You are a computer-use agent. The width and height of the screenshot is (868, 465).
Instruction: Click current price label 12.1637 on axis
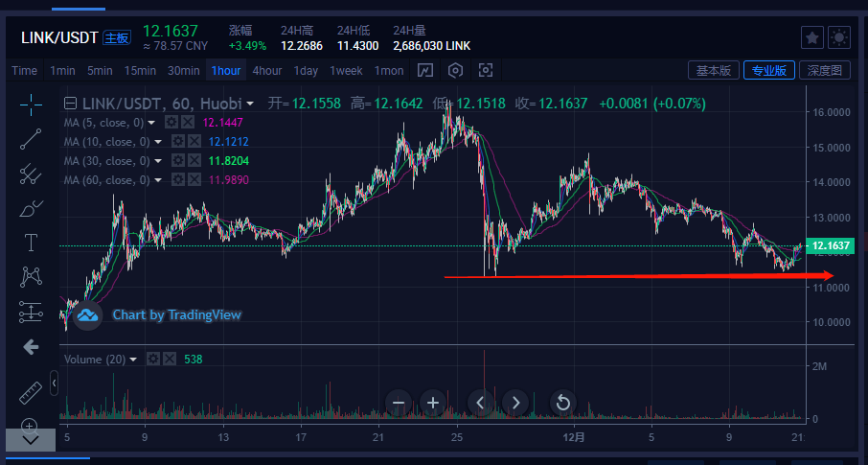coord(831,245)
